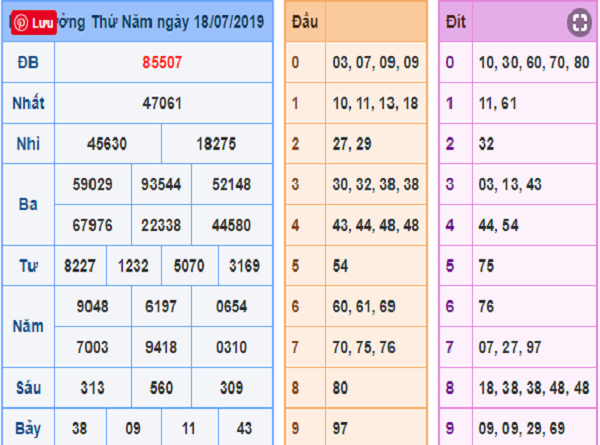
Task: Click seventh prize number 38
Action: [80, 429]
